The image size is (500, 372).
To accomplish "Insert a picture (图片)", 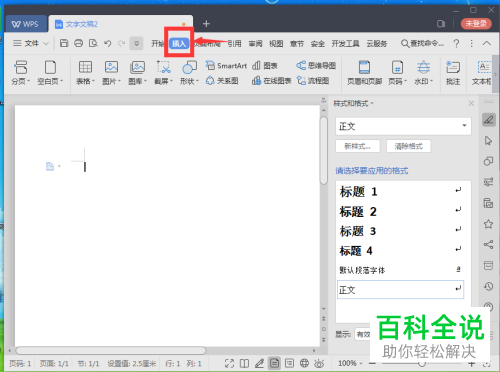I will [111, 72].
